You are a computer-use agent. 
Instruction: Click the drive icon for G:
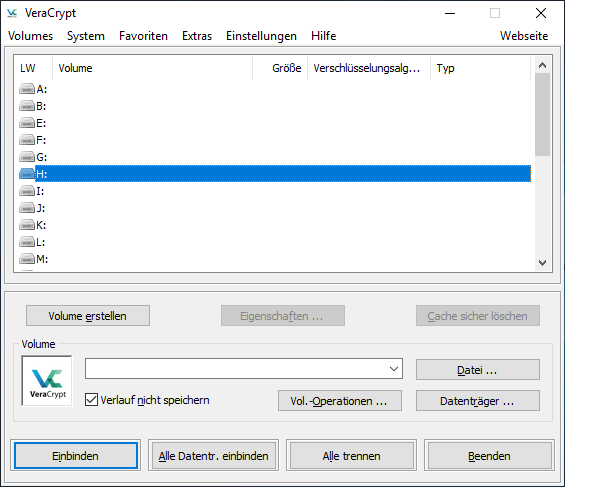[27, 157]
